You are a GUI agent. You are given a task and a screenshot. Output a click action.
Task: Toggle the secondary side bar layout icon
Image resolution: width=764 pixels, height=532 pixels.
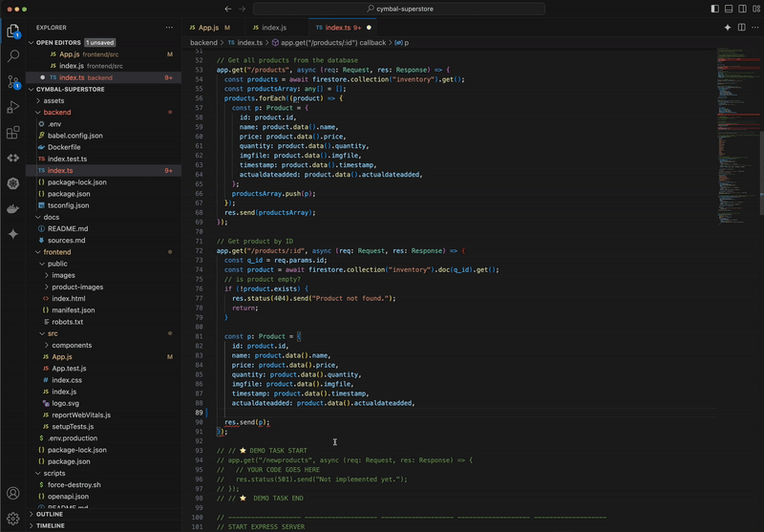(743, 9)
